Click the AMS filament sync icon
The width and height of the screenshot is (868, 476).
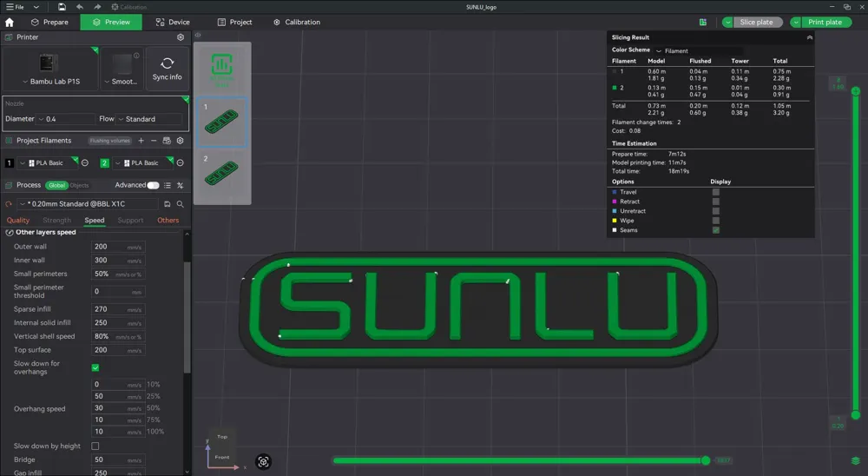click(x=167, y=141)
